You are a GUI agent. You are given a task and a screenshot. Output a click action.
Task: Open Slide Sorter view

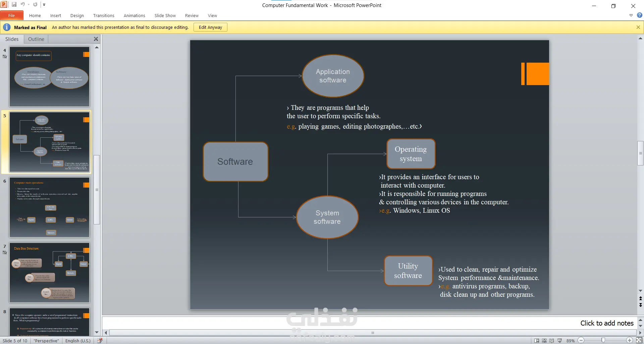(x=544, y=341)
